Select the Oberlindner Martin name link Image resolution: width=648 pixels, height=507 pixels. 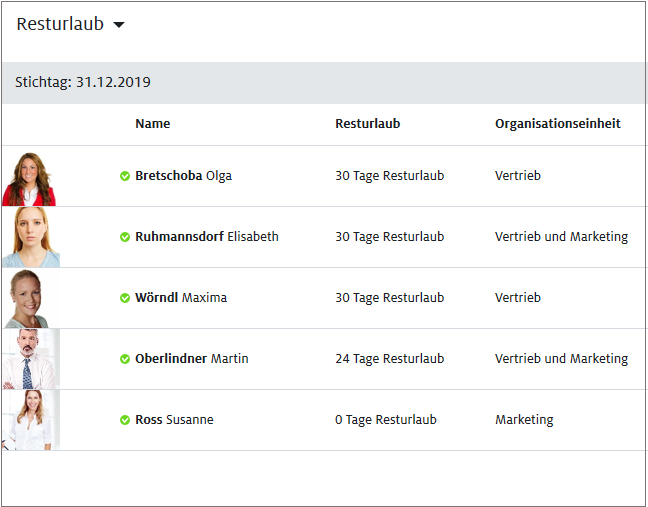pos(192,359)
